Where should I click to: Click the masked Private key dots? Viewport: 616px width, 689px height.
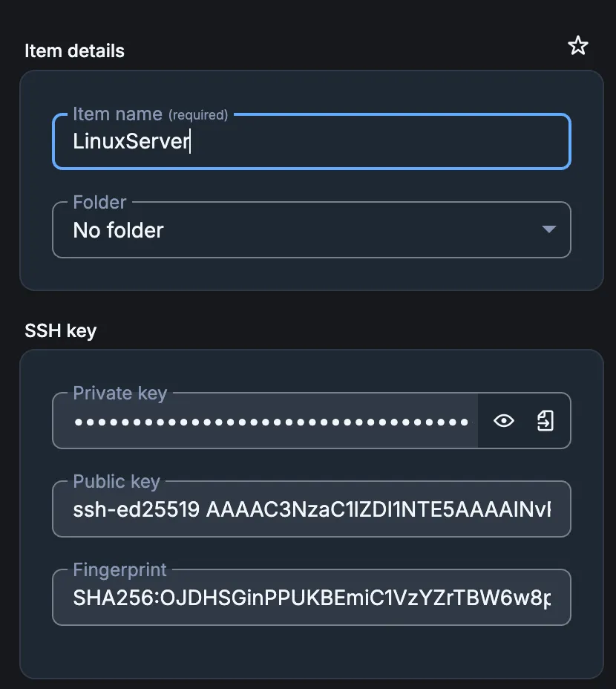pyautogui.click(x=271, y=422)
